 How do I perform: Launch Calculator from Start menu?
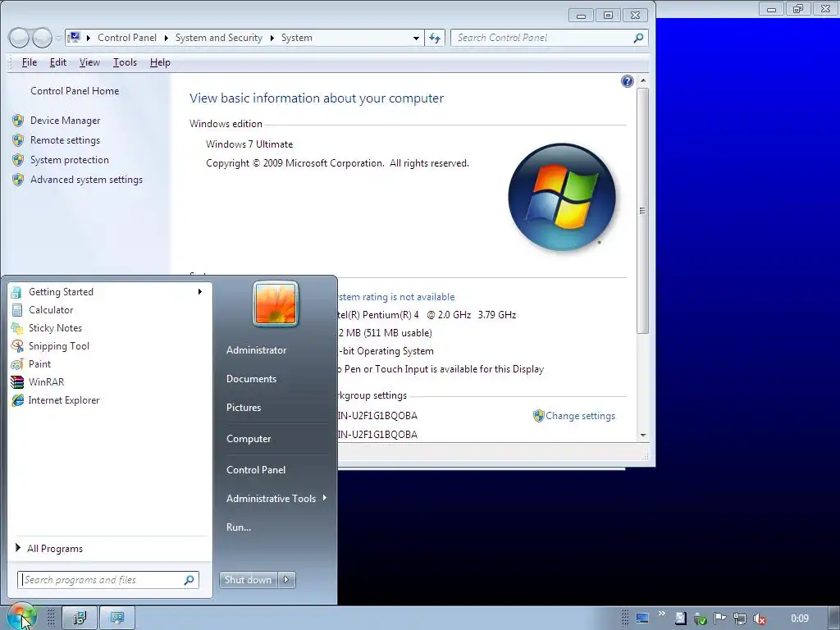(51, 310)
